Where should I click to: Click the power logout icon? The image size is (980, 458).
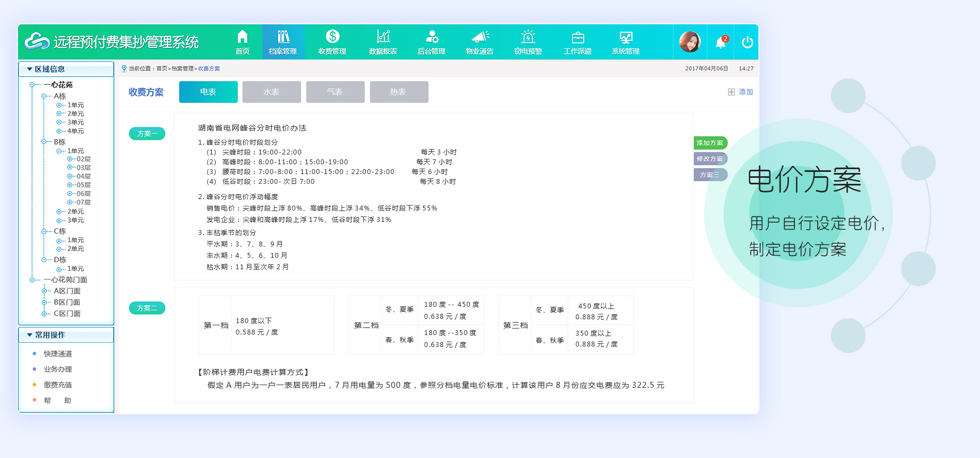pyautogui.click(x=747, y=42)
